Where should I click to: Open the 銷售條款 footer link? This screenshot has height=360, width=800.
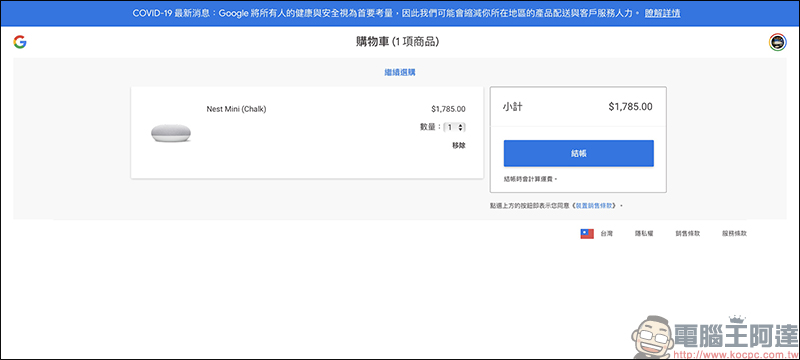pos(688,234)
